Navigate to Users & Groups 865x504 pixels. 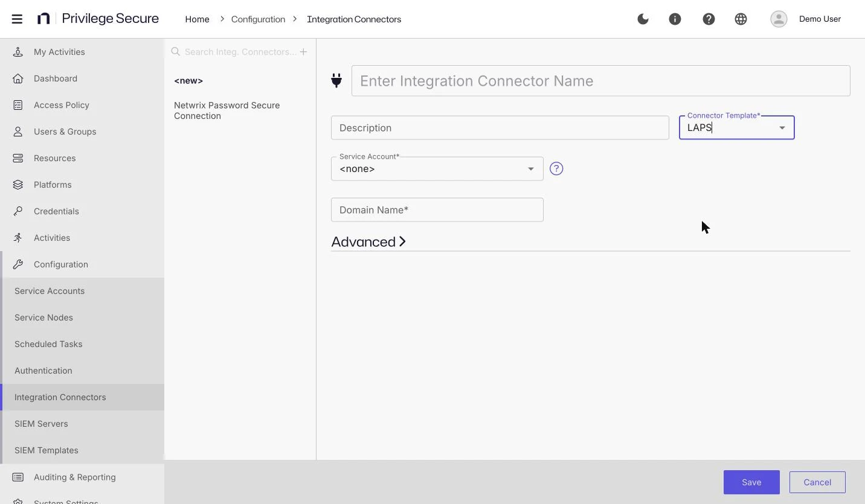pos(82,132)
